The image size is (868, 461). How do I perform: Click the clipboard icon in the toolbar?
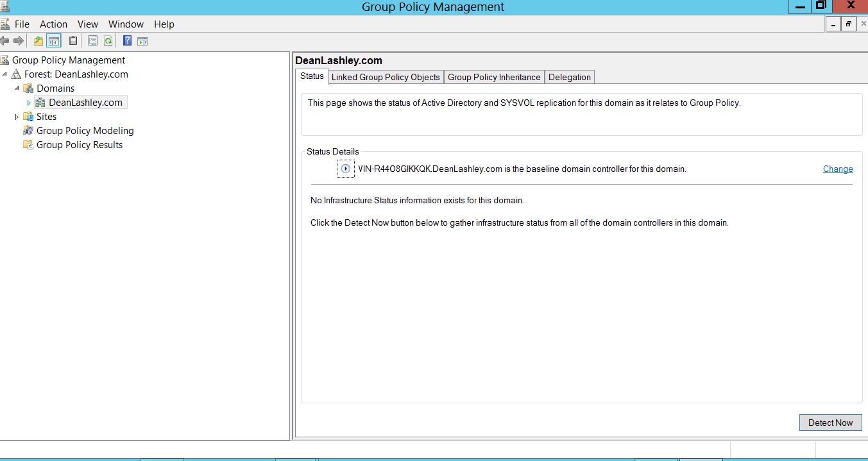tap(73, 41)
